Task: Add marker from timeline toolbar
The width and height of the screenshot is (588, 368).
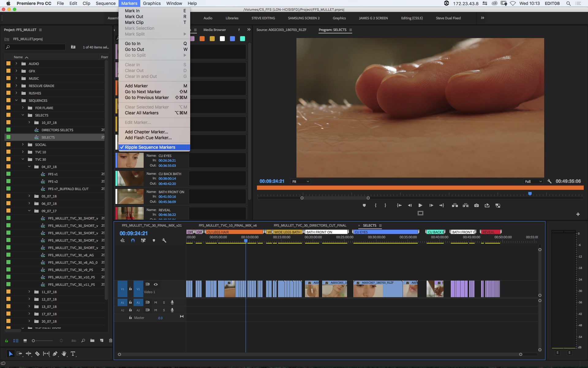Action: [154, 241]
